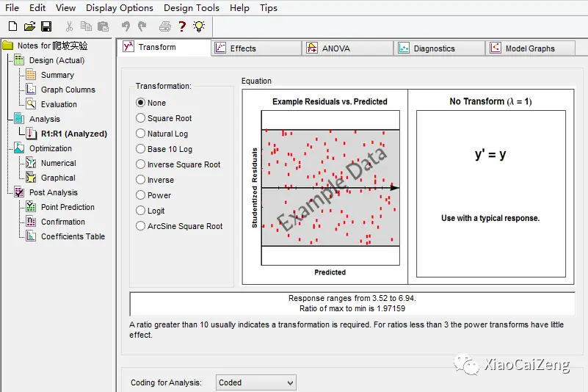This screenshot has height=392, width=588.
Task: Click the Analysis node icon
Action: (19, 118)
